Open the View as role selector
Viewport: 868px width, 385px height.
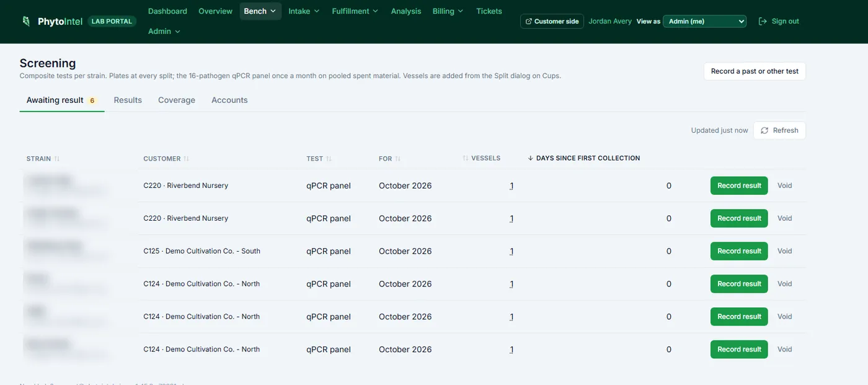coord(704,21)
